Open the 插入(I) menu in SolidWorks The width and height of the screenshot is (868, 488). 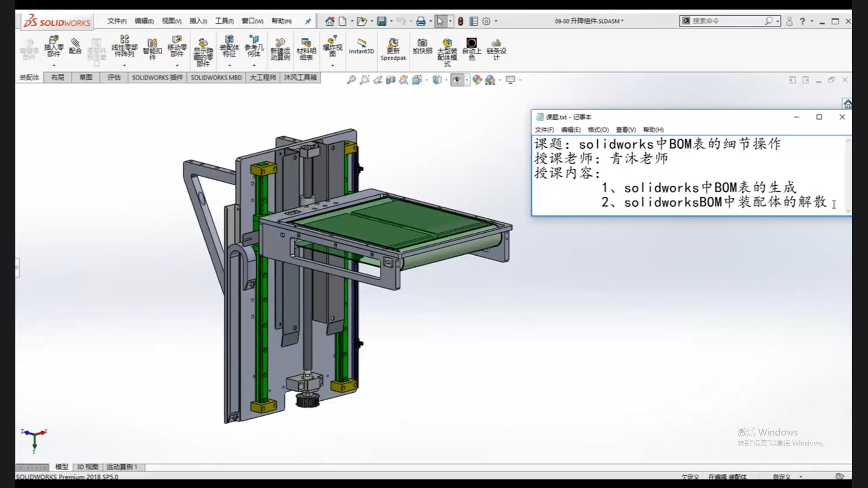[x=198, y=21]
